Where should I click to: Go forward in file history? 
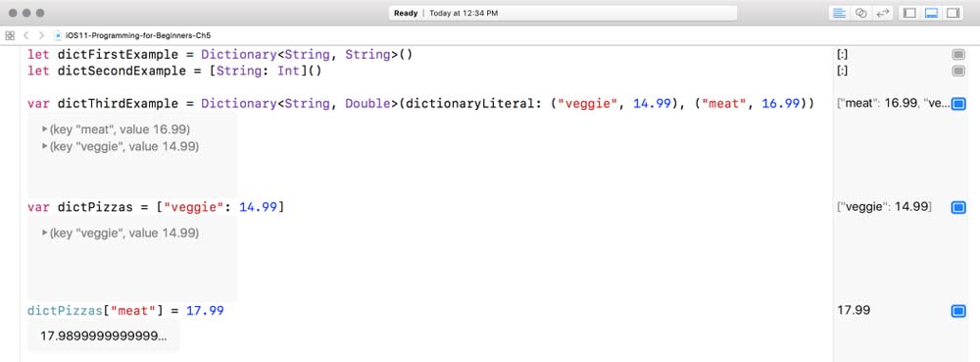click(40, 35)
